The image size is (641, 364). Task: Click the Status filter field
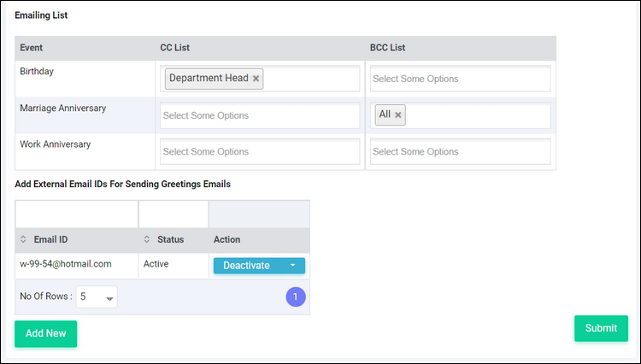(x=173, y=214)
